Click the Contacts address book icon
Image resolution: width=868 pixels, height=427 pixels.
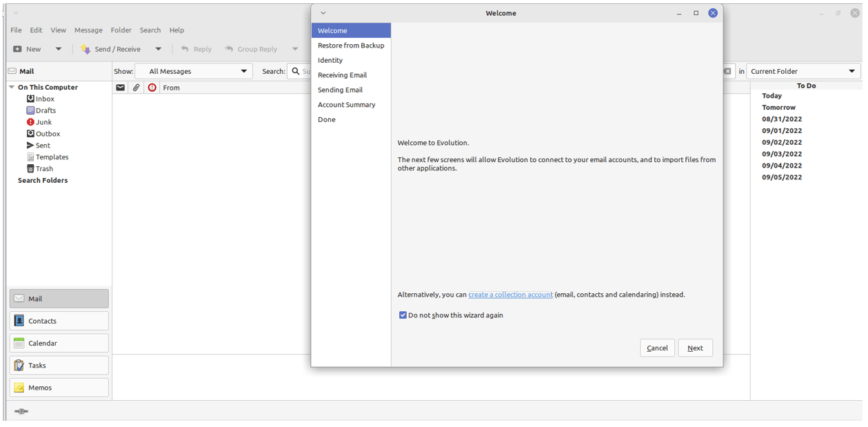tap(19, 321)
